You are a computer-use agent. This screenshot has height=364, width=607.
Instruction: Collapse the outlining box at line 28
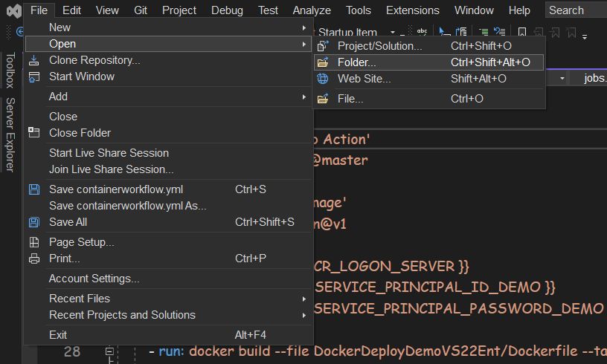pos(109,351)
